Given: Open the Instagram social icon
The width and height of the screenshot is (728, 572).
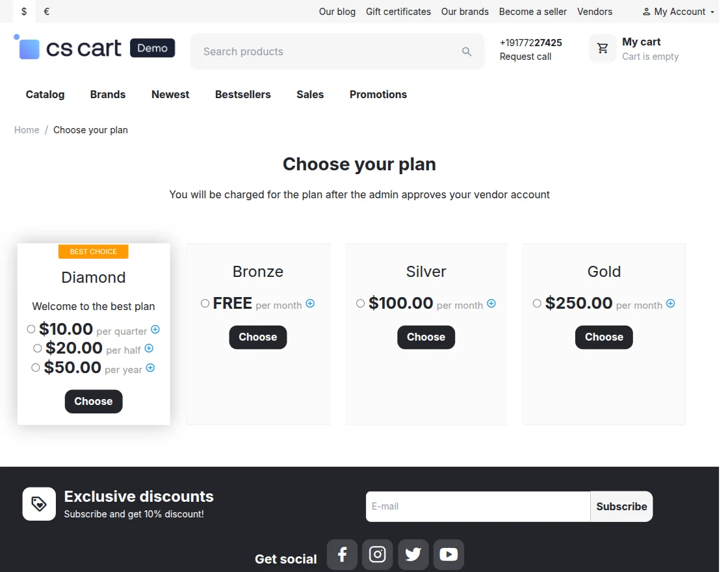Looking at the screenshot, I should (x=378, y=554).
